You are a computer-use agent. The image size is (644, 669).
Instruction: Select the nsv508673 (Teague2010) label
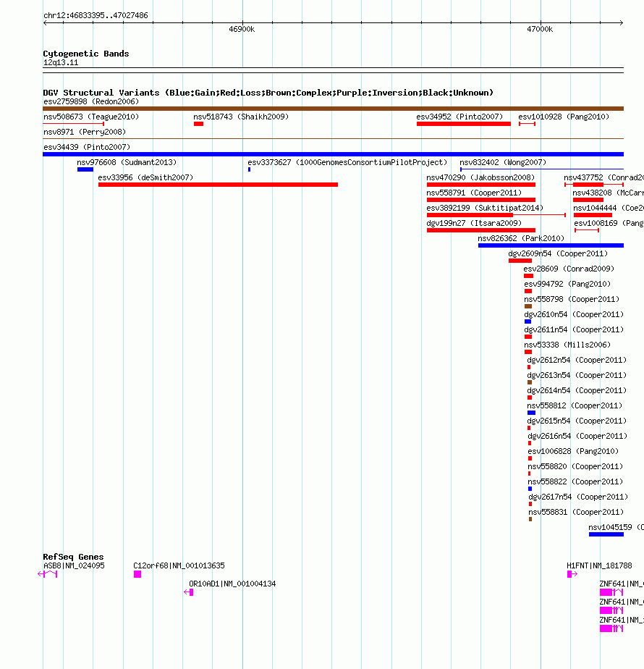click(91, 117)
